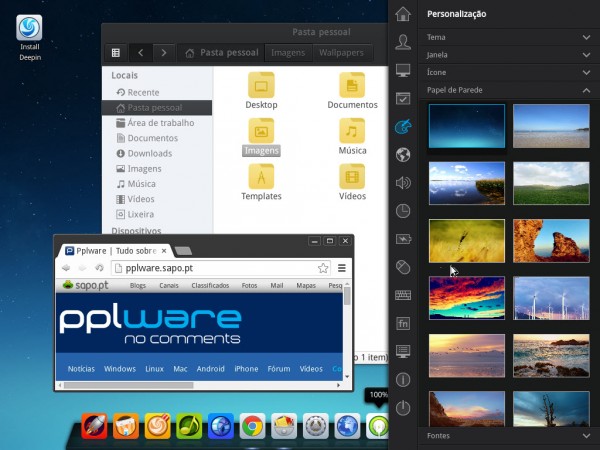This screenshot has height=450, width=600.
Task: Bookmark page with the star icon
Action: [x=323, y=268]
